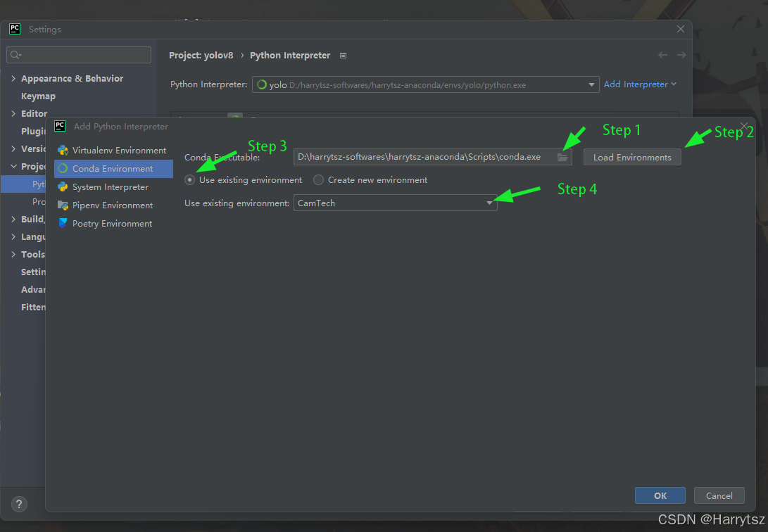Click the conda icon next to yolo interpreter
The width and height of the screenshot is (768, 532).
pyautogui.click(x=262, y=84)
